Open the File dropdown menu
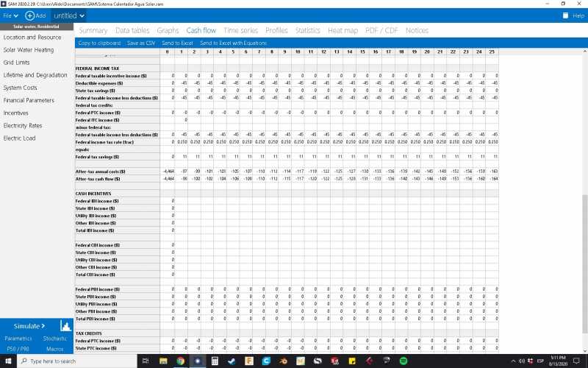The height and width of the screenshot is (368, 588). click(9, 15)
